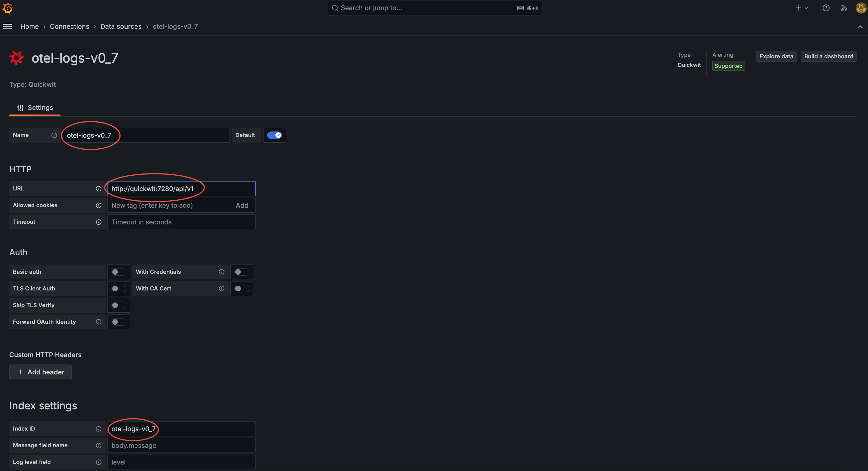Screen dimensions: 868x471
Task: Click the Supported alerting badge
Action: coord(728,66)
